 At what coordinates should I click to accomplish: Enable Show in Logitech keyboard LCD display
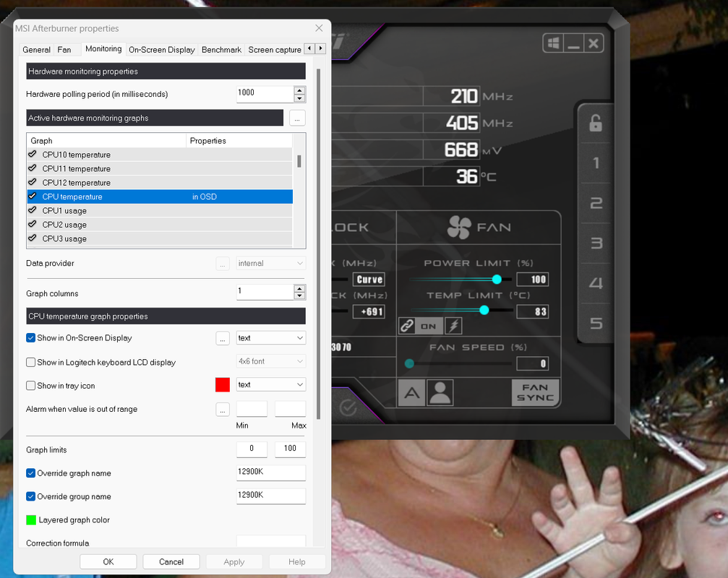[30, 362]
